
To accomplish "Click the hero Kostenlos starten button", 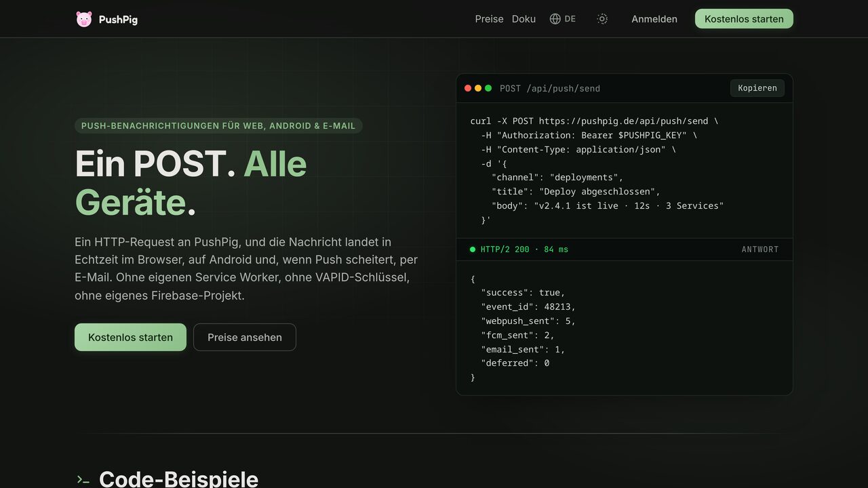I will tap(130, 337).
